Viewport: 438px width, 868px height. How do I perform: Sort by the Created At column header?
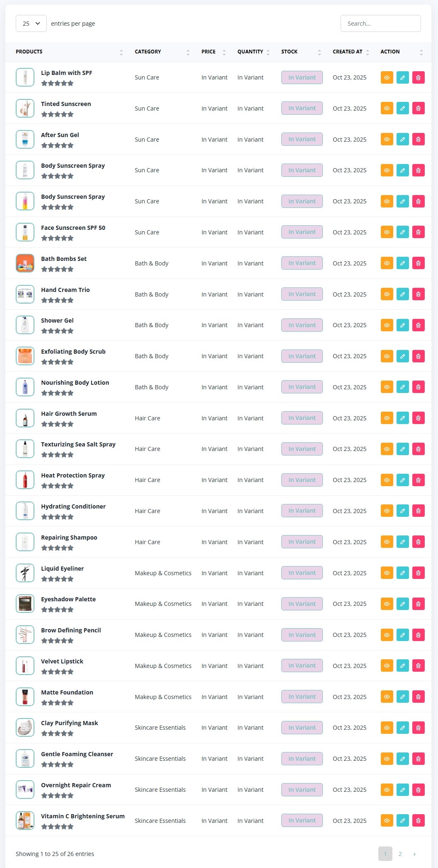[x=347, y=52]
